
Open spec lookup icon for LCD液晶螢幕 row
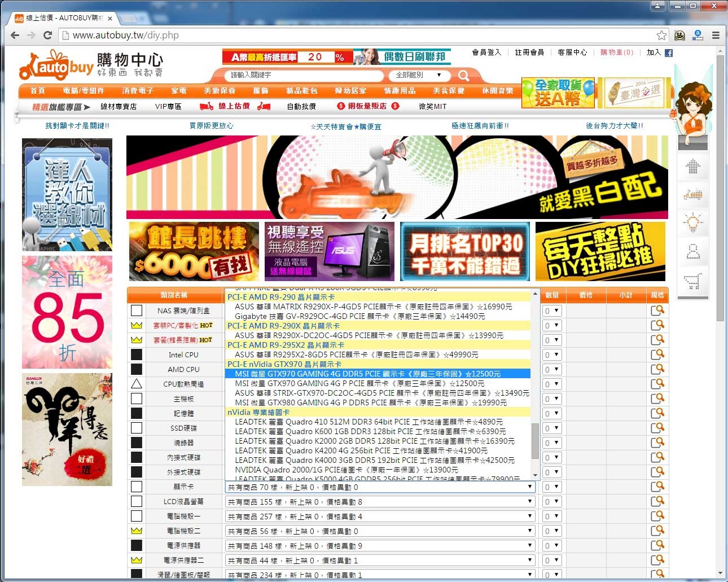pos(657,501)
